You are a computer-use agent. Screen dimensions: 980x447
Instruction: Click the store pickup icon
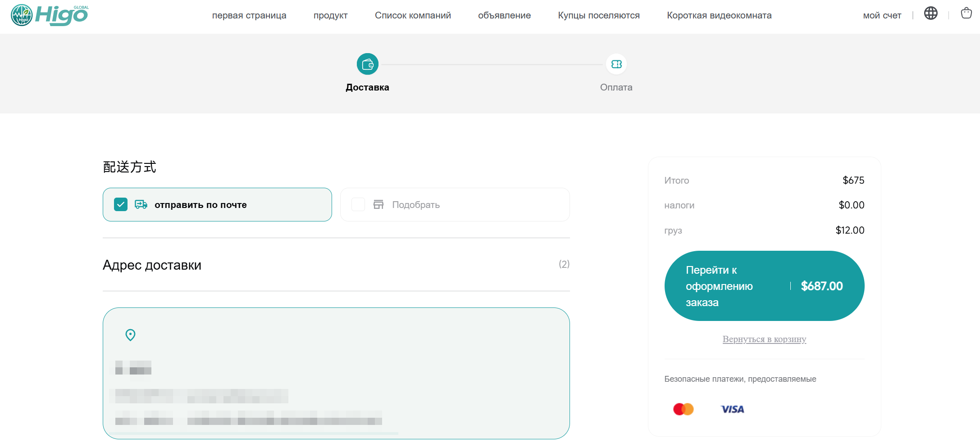[378, 204]
